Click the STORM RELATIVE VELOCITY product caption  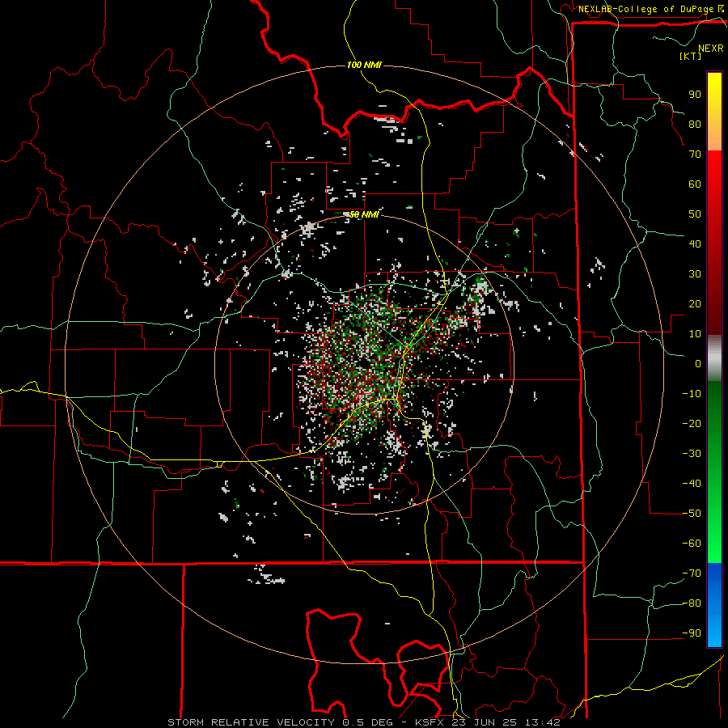(x=251, y=722)
